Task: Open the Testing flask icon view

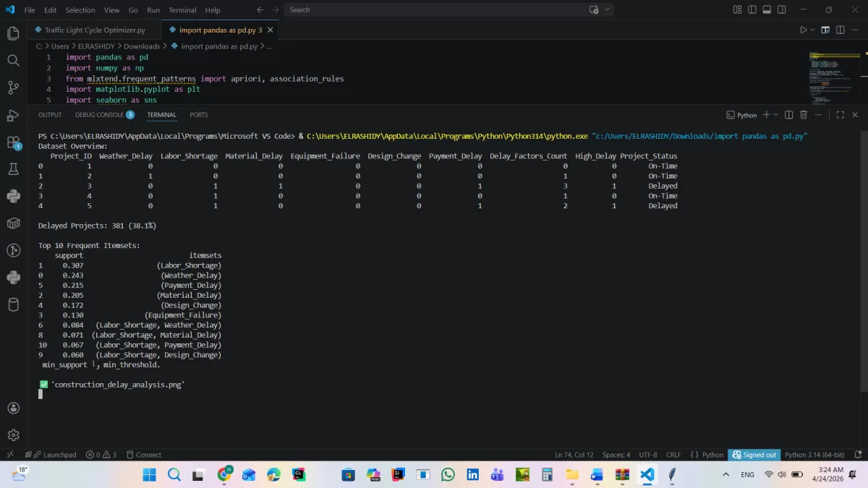Action: pyautogui.click(x=13, y=169)
